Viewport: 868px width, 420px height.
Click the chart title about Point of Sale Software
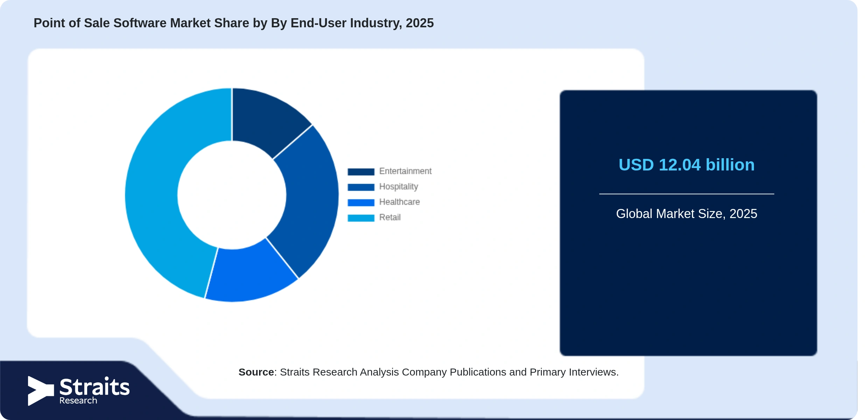pos(233,23)
